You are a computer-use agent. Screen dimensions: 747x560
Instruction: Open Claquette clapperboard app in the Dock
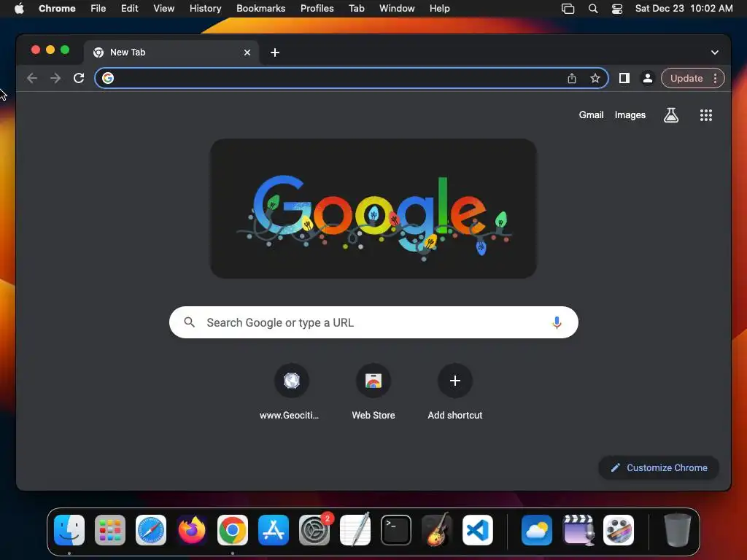(x=578, y=530)
